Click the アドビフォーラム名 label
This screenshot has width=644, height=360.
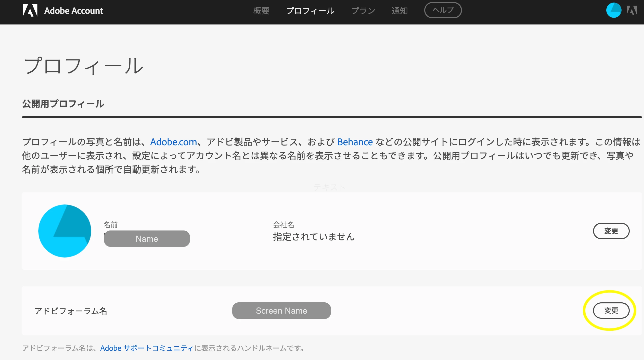pos(71,311)
